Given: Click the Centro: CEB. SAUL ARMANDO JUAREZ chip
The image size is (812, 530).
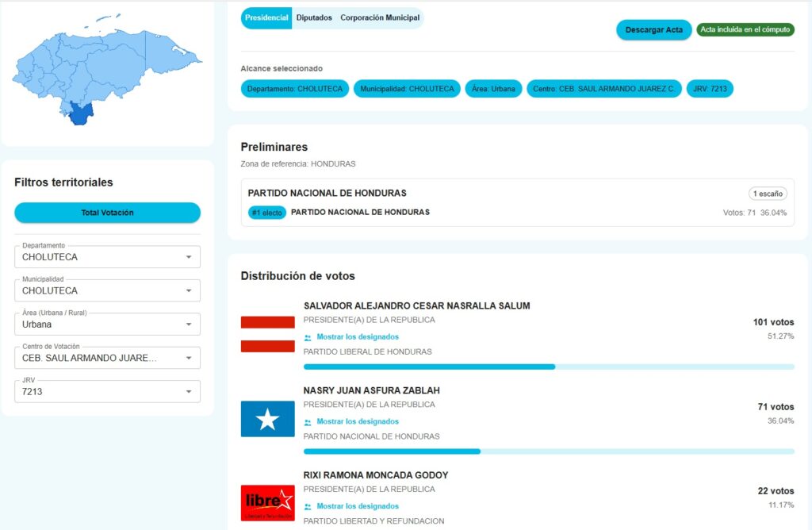Looking at the screenshot, I should click(603, 89).
